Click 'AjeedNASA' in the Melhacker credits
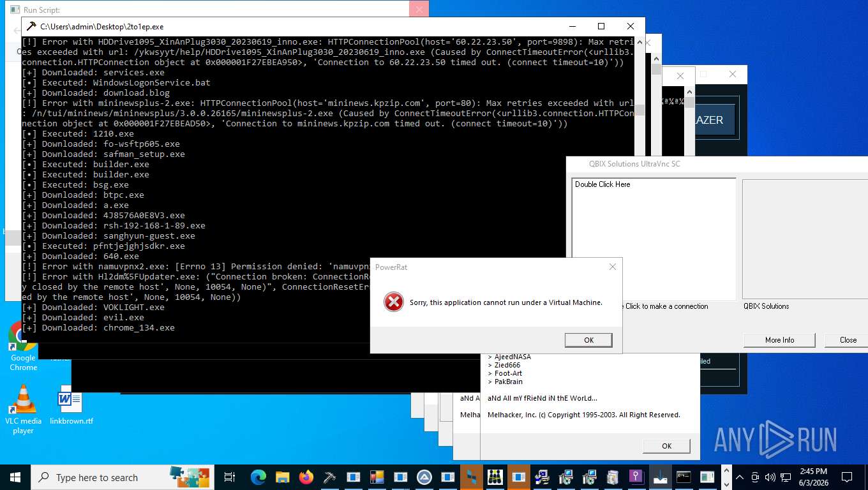This screenshot has height=490, width=868. coord(513,357)
